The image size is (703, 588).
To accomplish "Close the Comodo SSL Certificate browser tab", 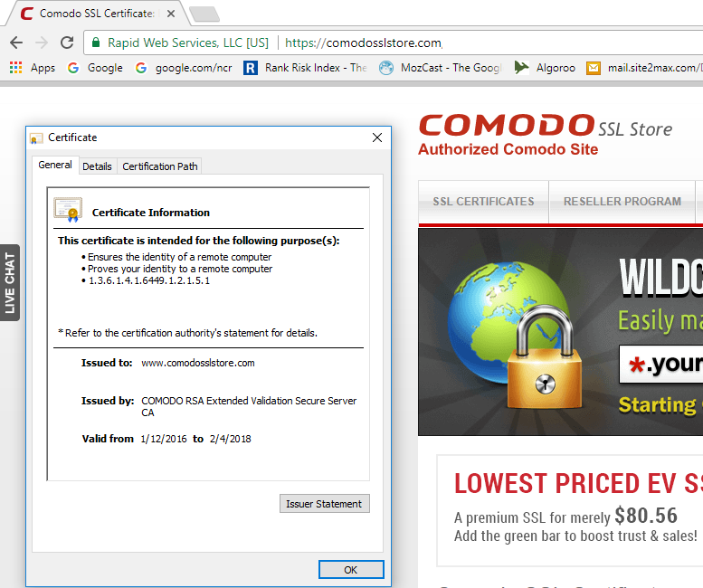I will tap(171, 14).
